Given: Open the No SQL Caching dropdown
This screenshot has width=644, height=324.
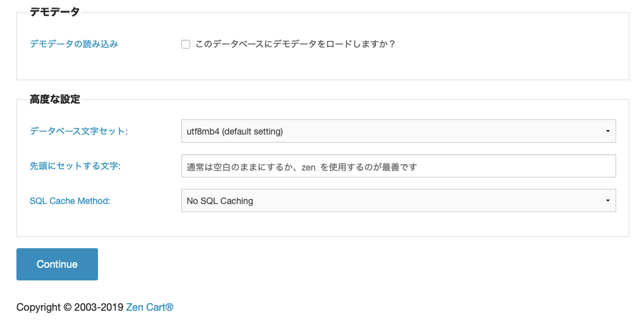Looking at the screenshot, I should (x=398, y=200).
